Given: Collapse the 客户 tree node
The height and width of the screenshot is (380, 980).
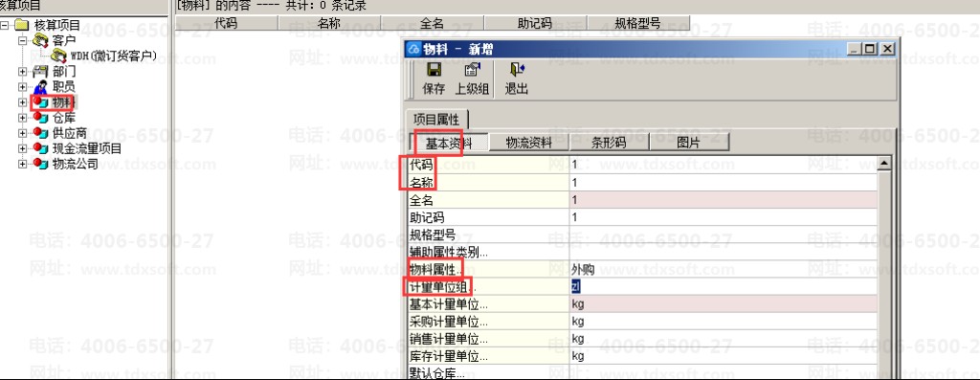Looking at the screenshot, I should (23, 40).
